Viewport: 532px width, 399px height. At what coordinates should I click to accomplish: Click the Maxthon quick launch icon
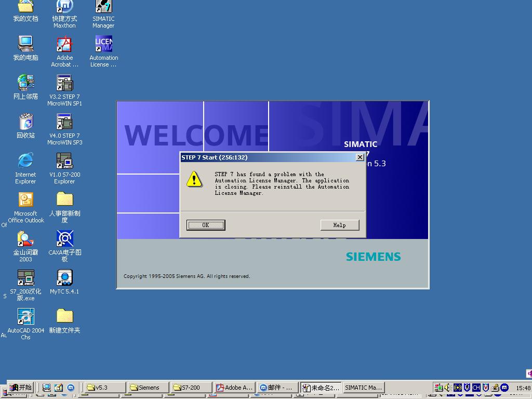pyautogui.click(x=71, y=388)
